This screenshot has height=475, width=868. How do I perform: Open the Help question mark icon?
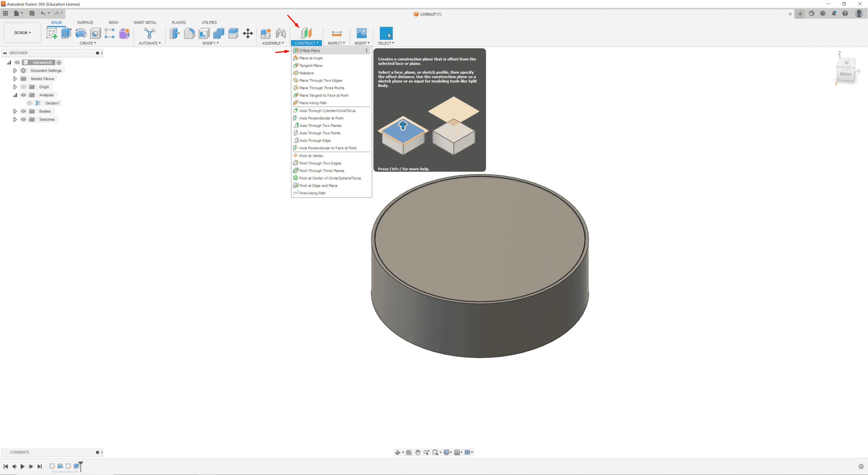coord(845,14)
